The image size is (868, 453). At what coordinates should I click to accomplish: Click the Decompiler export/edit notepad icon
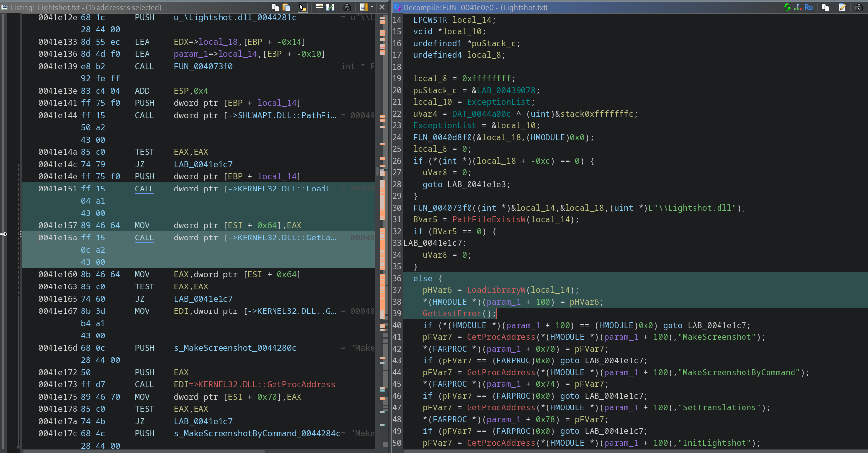click(x=842, y=7)
